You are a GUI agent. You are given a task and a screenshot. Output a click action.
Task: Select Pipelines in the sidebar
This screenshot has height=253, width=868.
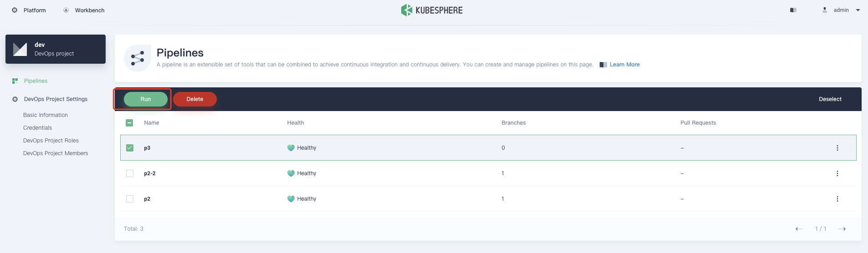coord(36,81)
